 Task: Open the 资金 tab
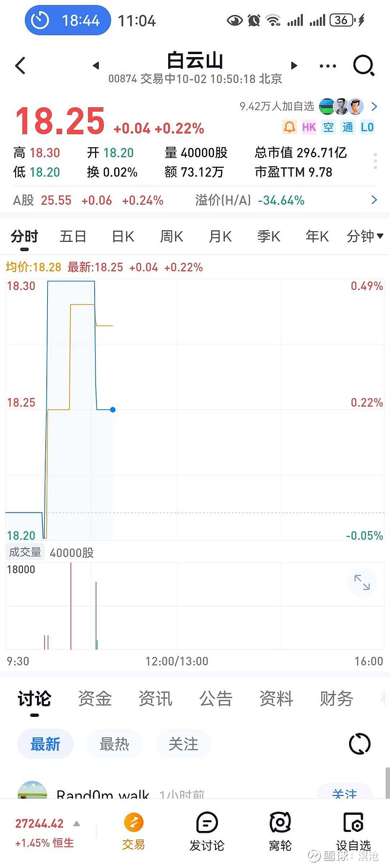pos(95,698)
